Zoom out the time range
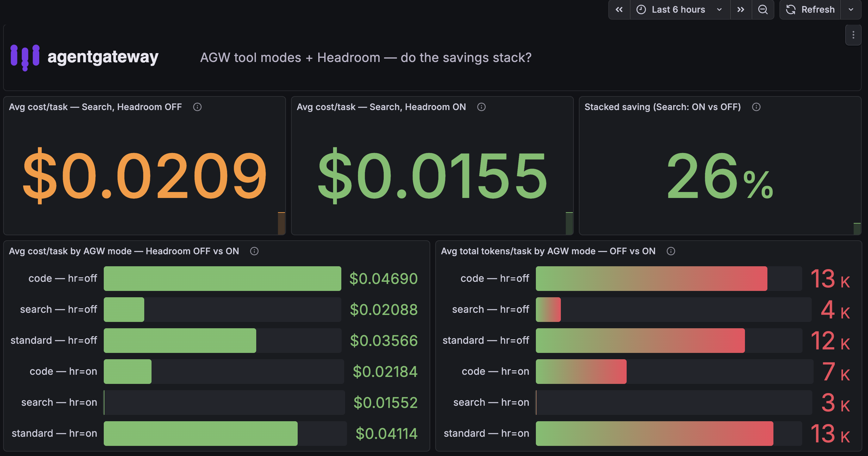The height and width of the screenshot is (456, 868). [x=763, y=9]
